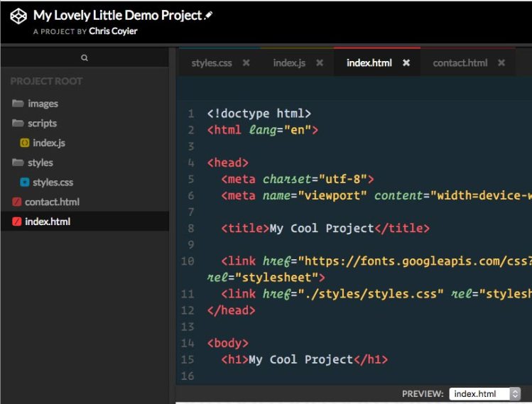Click the charset="utf-8" meta line
Viewport: 532px width, 404px height.
(x=298, y=179)
